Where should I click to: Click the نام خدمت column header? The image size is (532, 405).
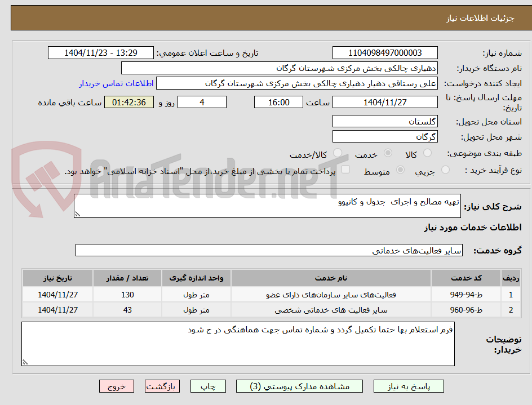point(331,278)
